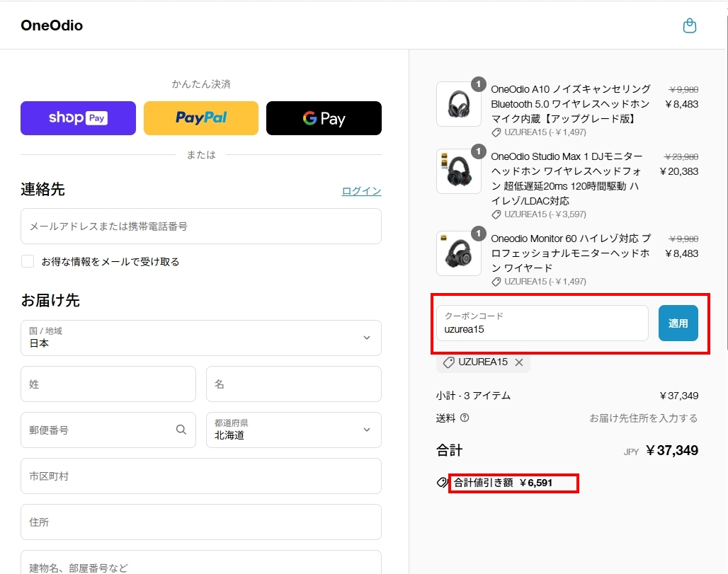Click the OneOdio store logo
Viewport: 728px width, 574px height.
pos(52,25)
